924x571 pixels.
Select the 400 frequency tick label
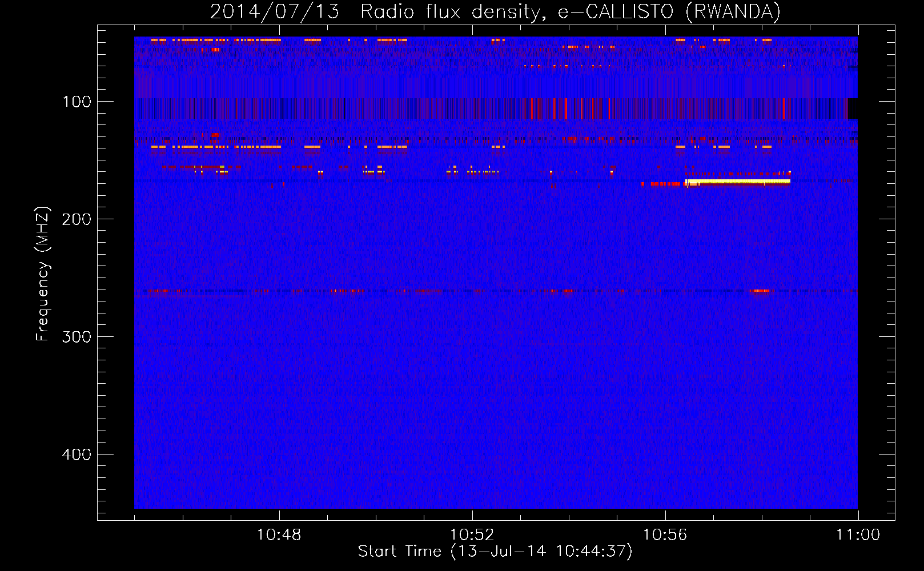pyautogui.click(x=77, y=455)
